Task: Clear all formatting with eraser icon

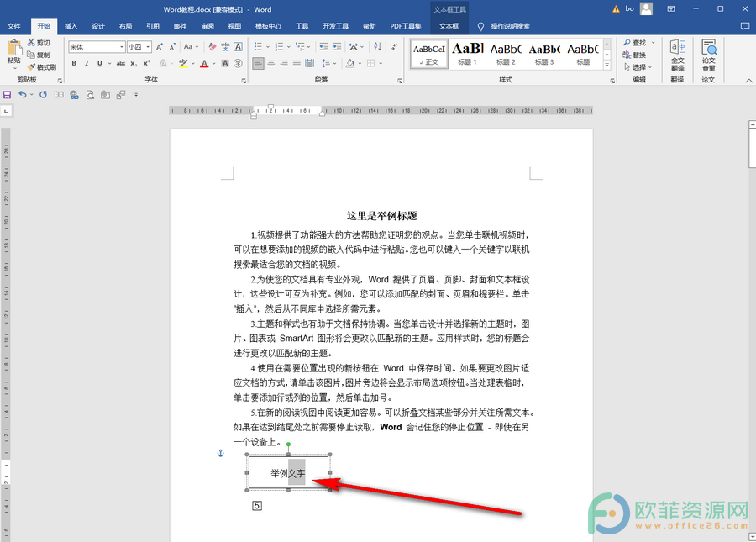Action: [x=213, y=47]
